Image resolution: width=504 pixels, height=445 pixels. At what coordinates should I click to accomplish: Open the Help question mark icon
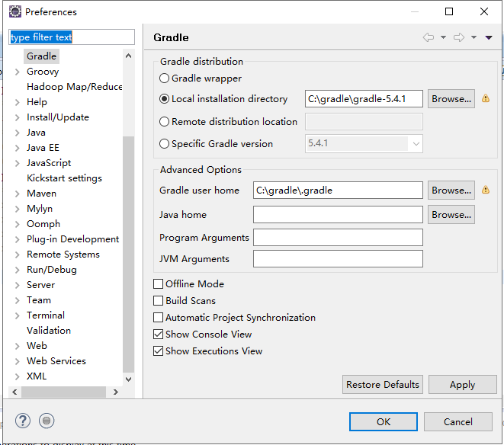click(x=23, y=421)
